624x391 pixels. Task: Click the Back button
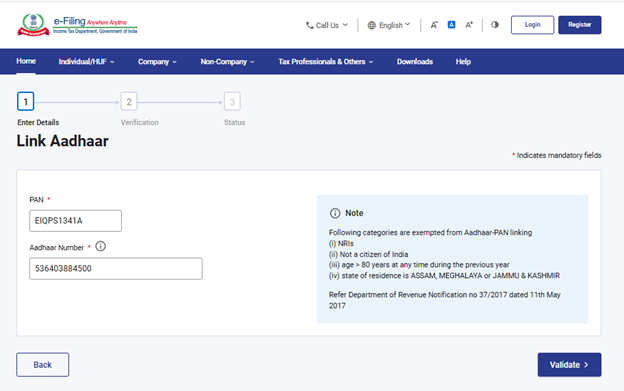(x=43, y=364)
